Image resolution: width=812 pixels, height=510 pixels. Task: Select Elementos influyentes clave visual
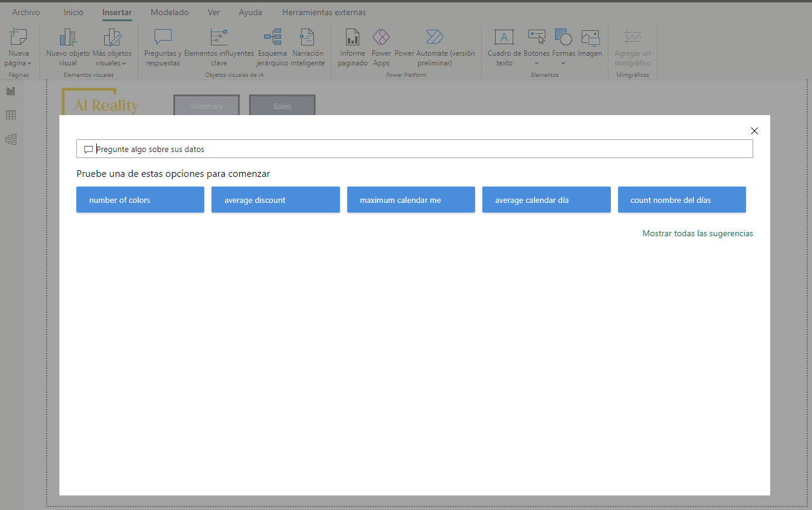(x=219, y=38)
